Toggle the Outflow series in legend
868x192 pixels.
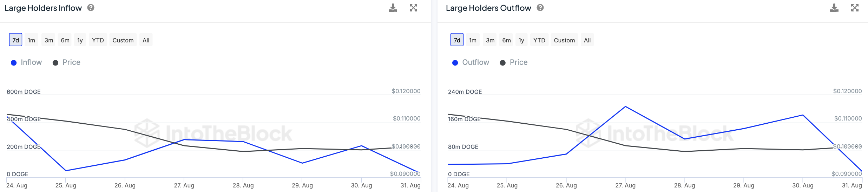[471, 62]
